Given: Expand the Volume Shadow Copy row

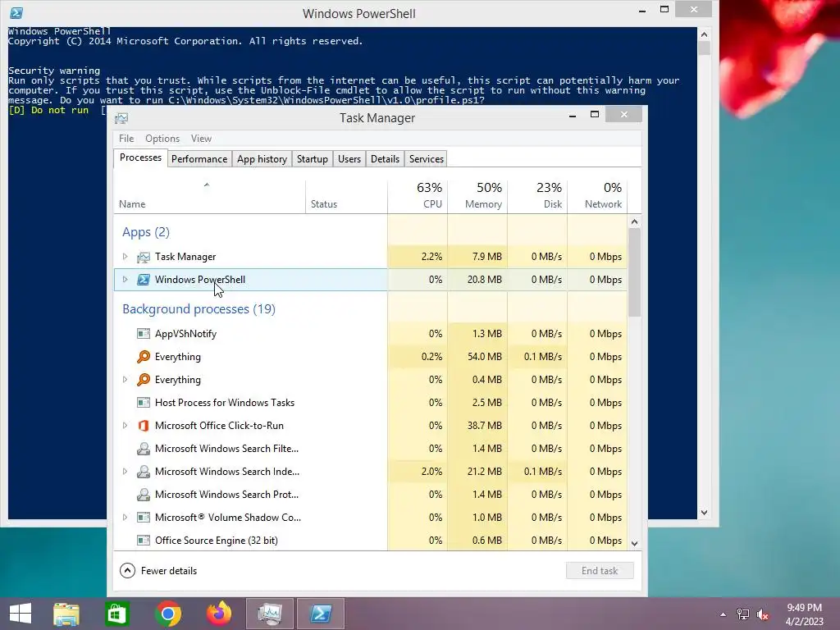Looking at the screenshot, I should coord(125,518).
